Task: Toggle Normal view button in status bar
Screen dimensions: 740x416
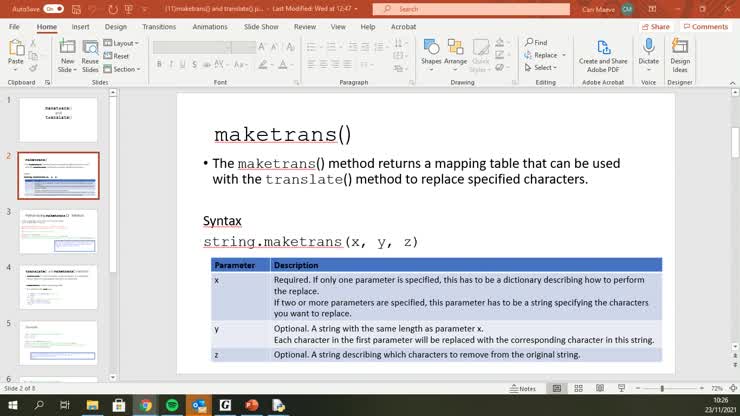Action: coord(557,388)
